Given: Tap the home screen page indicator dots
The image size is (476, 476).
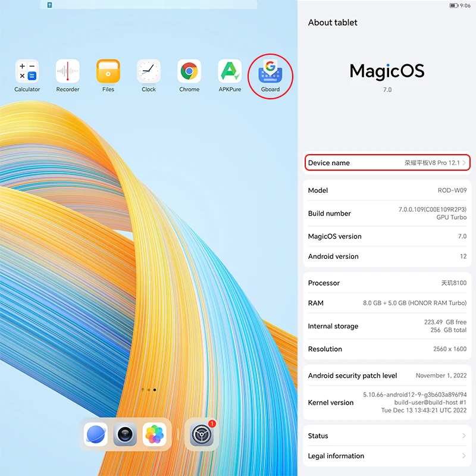Looking at the screenshot, I should 149,390.
